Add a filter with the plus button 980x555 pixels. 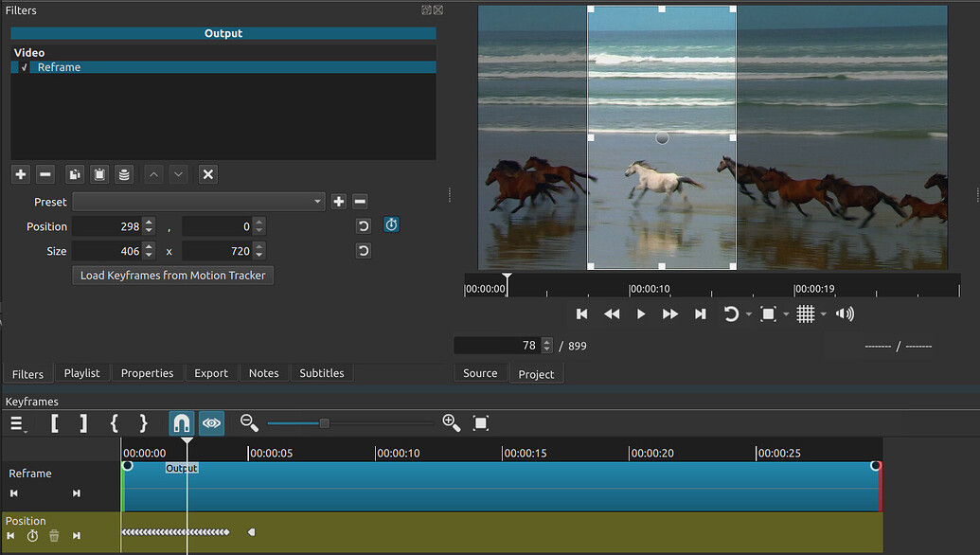(21, 174)
